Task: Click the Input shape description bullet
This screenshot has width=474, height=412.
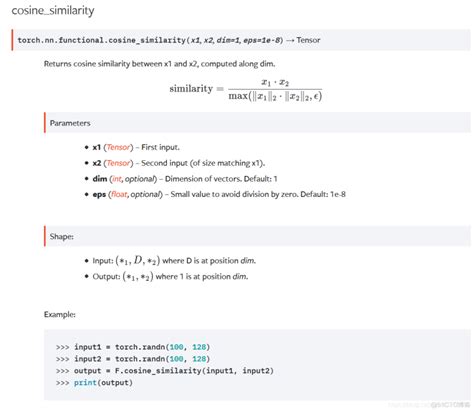Action: 174,260
